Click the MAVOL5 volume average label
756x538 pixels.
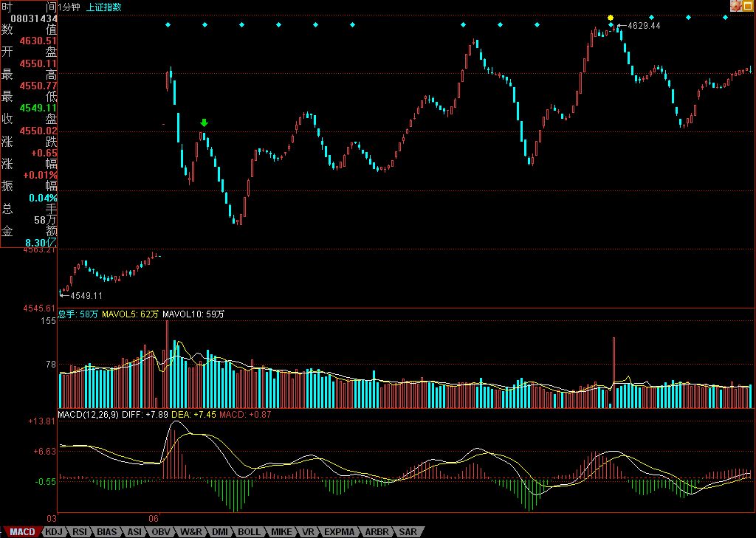click(130, 314)
